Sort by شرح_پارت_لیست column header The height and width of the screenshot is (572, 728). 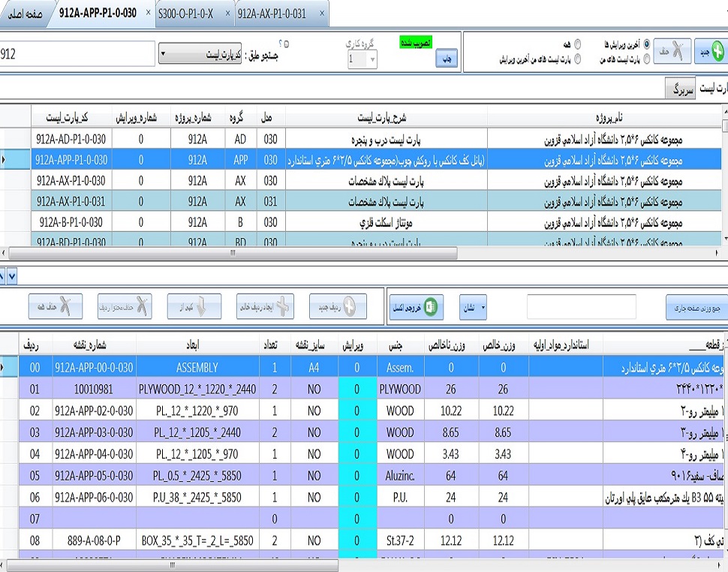click(387, 118)
